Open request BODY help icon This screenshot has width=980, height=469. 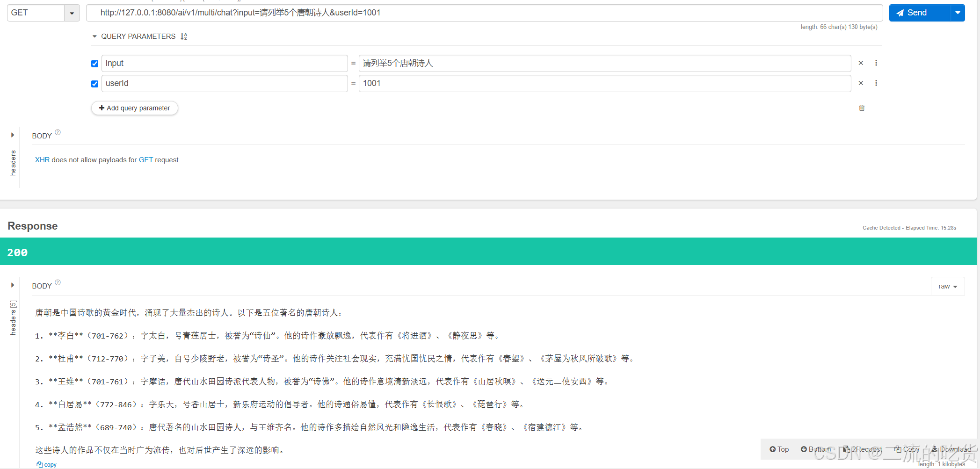click(x=58, y=132)
